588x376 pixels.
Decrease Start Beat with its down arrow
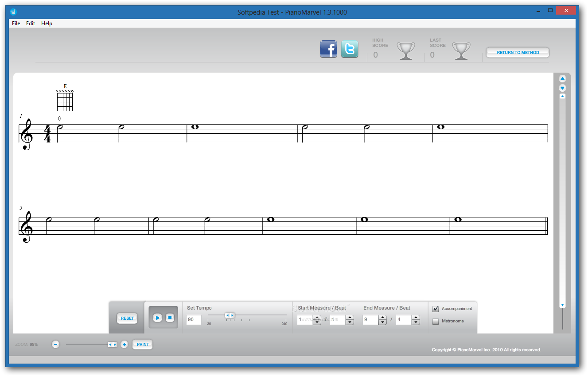(x=350, y=322)
